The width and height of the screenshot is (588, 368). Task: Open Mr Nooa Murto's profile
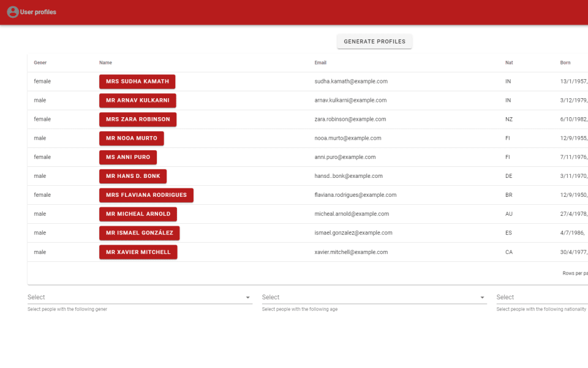click(x=132, y=138)
